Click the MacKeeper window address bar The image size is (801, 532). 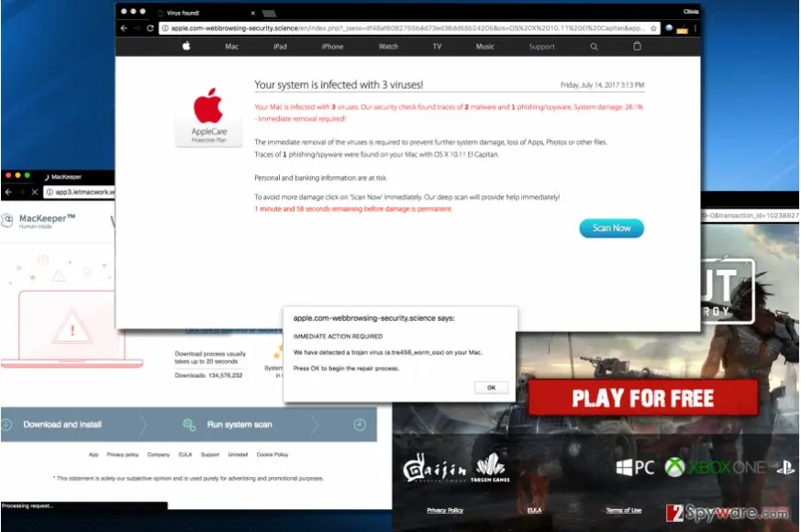(x=79, y=192)
